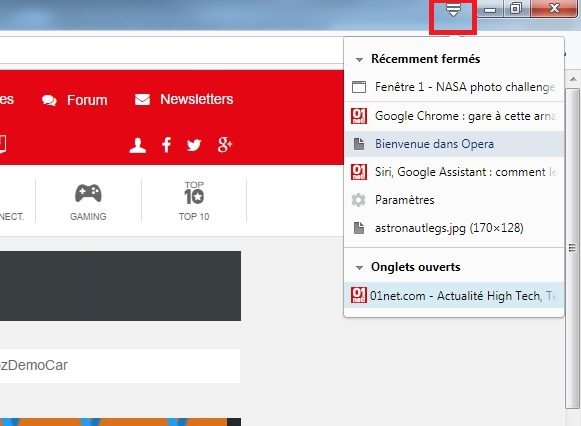Screen dimensions: 581x426
Task: Click the vertical scrollbar thumb grip
Action: pos(573,247)
